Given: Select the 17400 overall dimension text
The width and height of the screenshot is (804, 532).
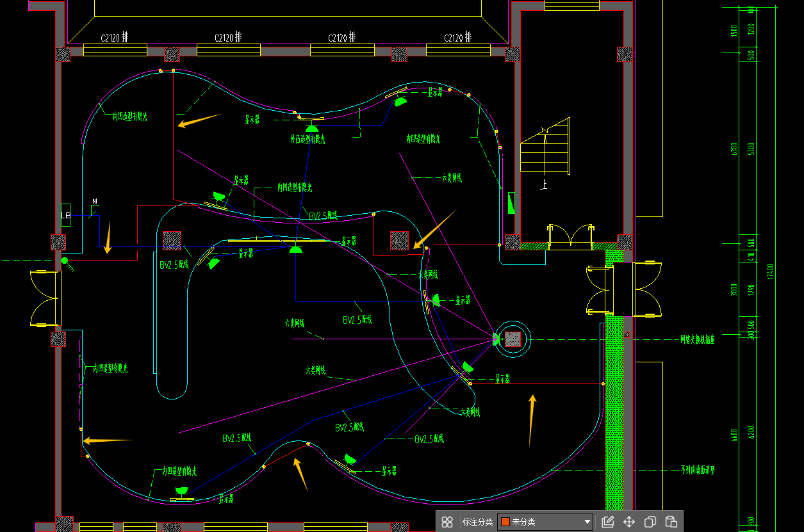Looking at the screenshot, I should coord(771,271).
